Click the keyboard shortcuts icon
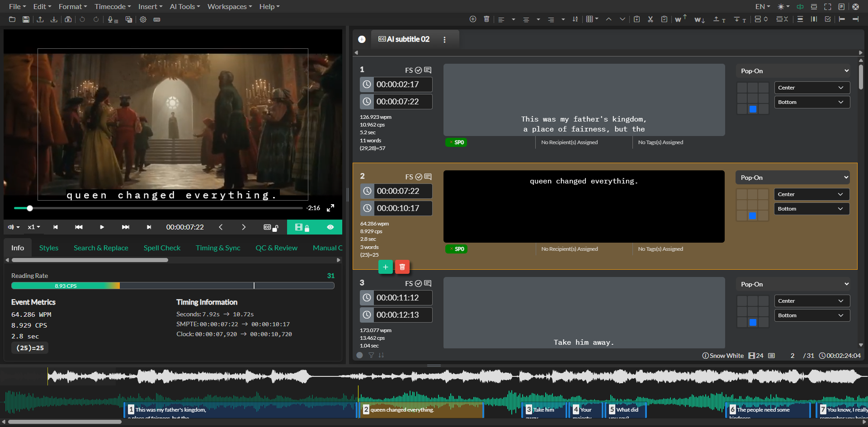Image resolution: width=868 pixels, height=427 pixels. coord(157,19)
